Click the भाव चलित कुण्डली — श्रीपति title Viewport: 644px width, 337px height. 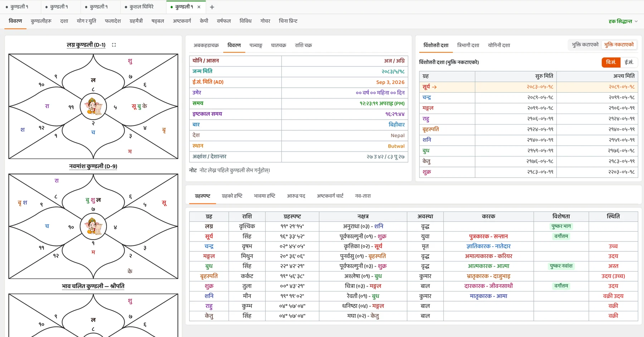click(93, 286)
